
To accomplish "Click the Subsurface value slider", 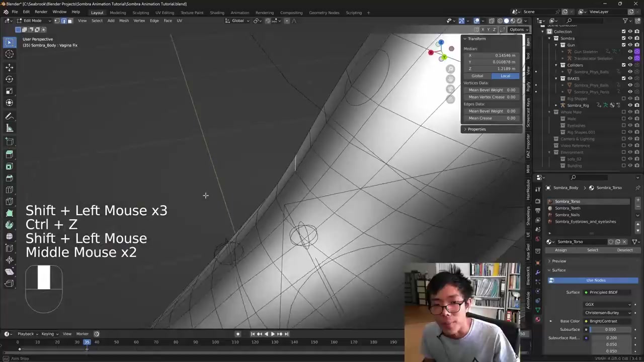I will pos(610,329).
